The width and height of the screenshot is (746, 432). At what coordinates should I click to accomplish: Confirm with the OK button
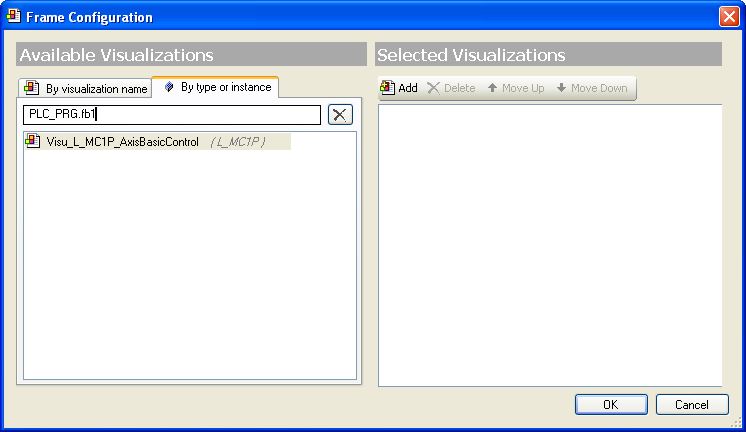click(x=611, y=404)
